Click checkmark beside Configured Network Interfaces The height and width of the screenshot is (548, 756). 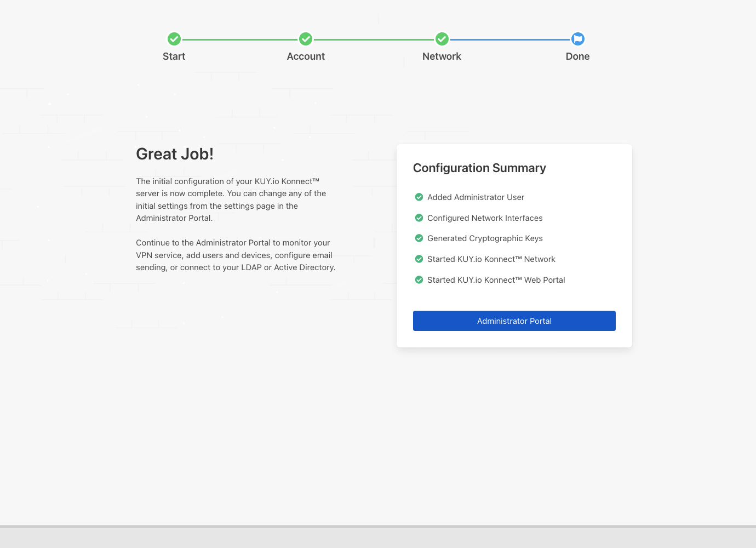tap(419, 218)
